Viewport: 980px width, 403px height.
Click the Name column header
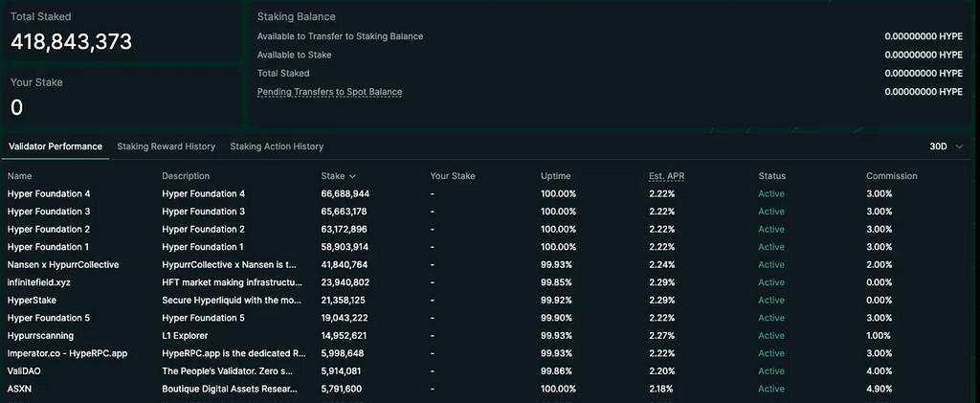tap(19, 176)
